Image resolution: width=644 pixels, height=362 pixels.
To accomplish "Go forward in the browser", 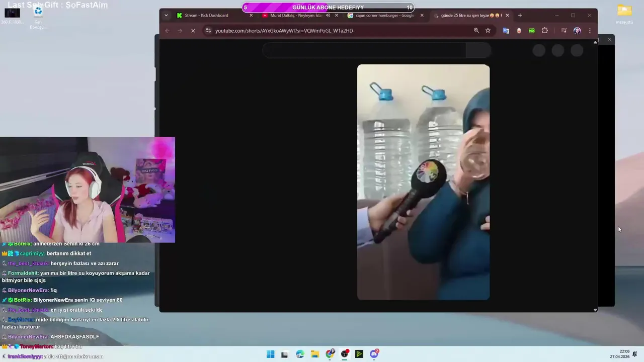I will (x=180, y=31).
